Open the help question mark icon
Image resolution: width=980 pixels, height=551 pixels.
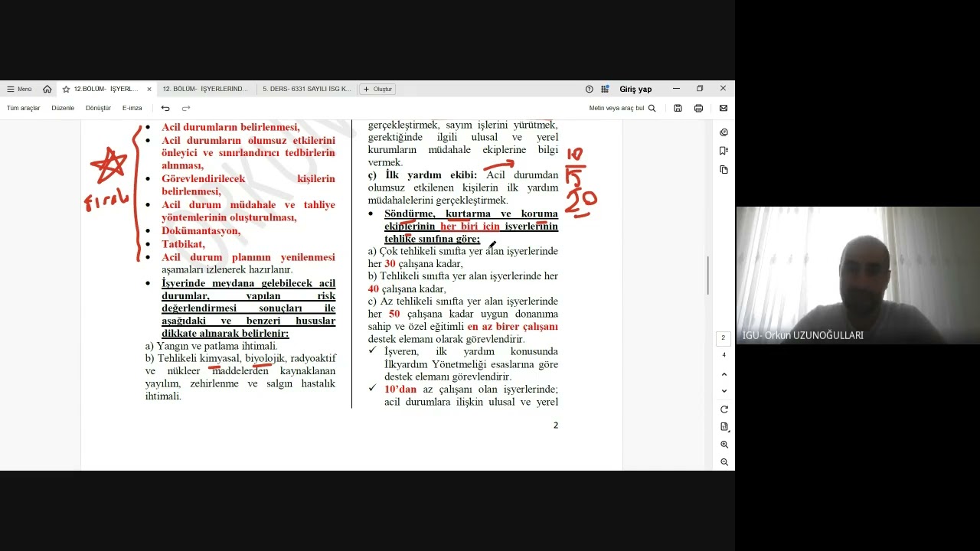(x=589, y=89)
